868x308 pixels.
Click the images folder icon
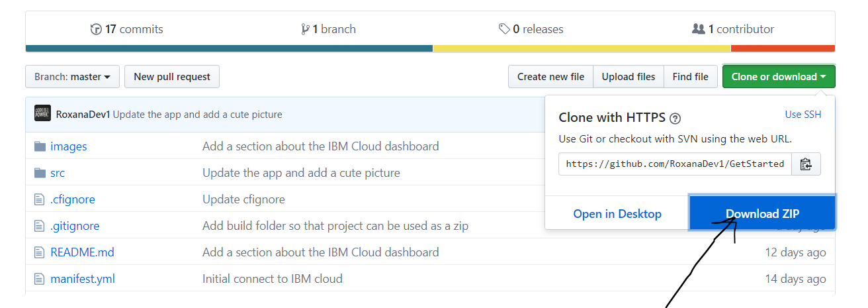pos(40,146)
